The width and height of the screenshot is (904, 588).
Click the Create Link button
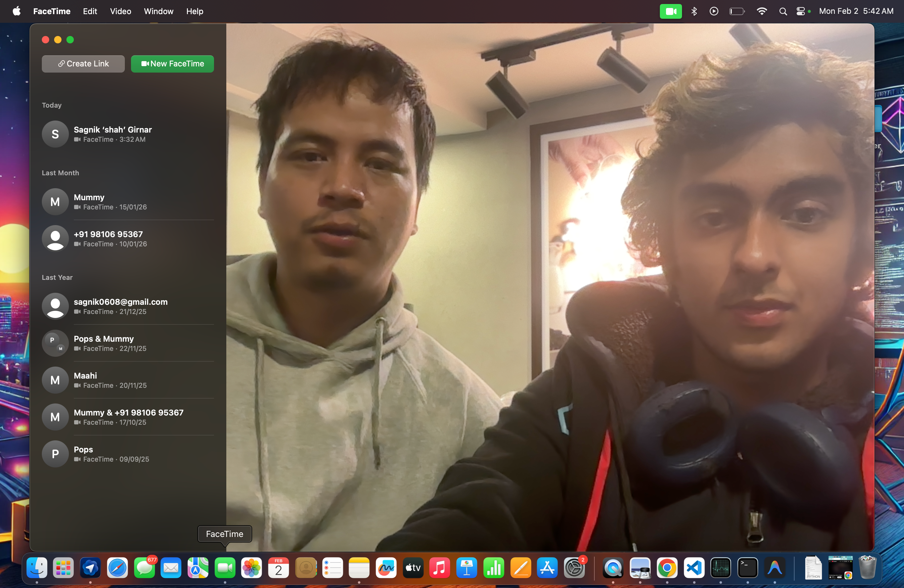(x=83, y=64)
